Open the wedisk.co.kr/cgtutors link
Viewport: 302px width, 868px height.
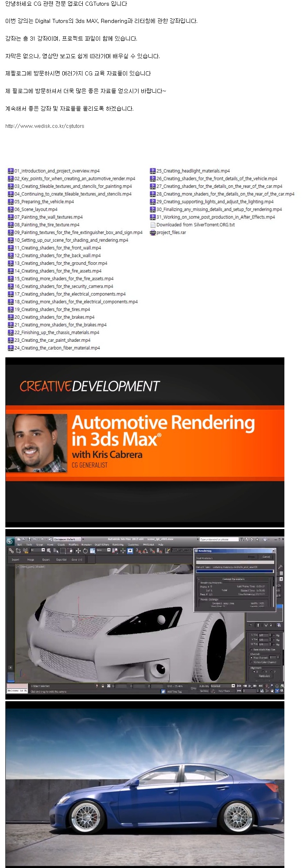(x=45, y=126)
